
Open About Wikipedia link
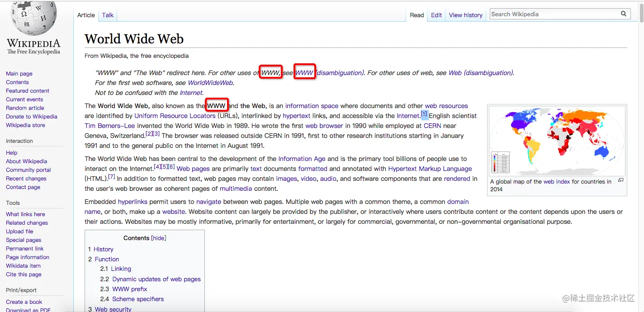26,161
